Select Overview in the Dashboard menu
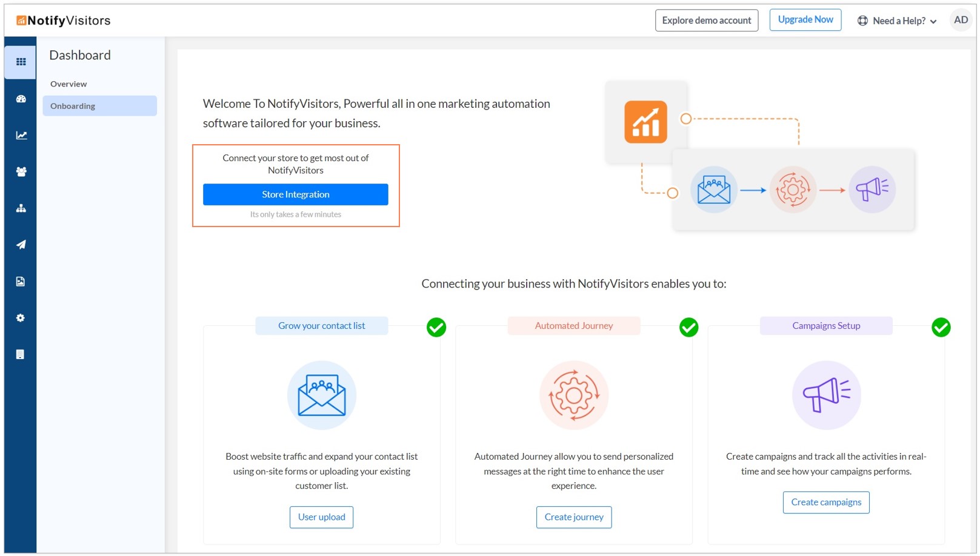 click(x=68, y=84)
